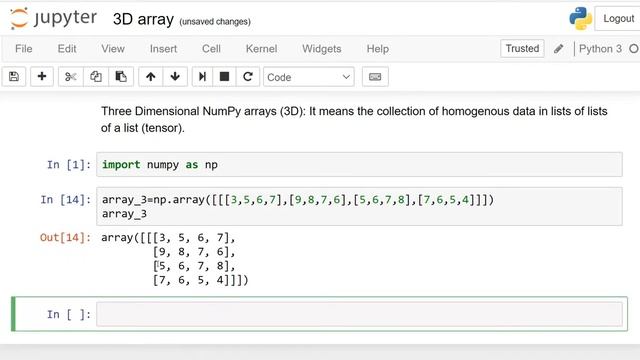The image size is (640, 360).
Task: Click the import numpy as np cell
Action: (x=359, y=164)
